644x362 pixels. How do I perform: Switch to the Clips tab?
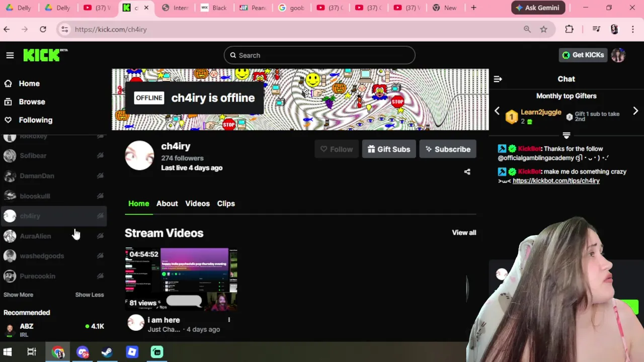tap(226, 204)
